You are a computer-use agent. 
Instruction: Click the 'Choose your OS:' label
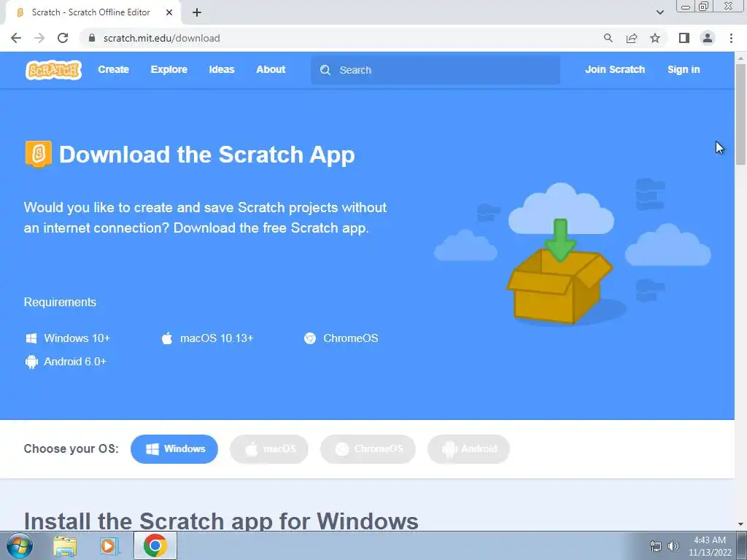point(71,449)
